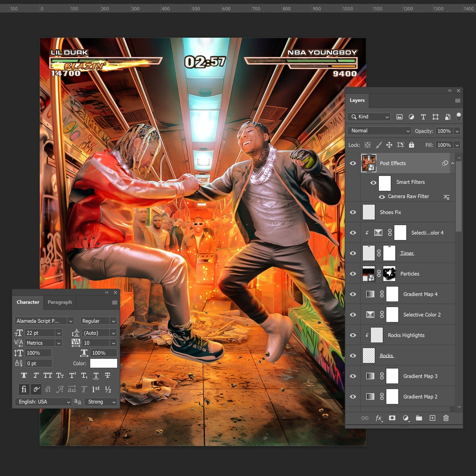
Task: Click the Layers panel vertical scrollbar
Action: click(458, 196)
